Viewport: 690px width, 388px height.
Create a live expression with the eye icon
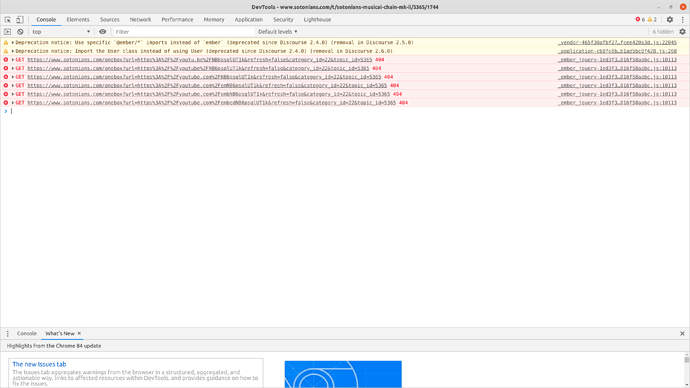(103, 32)
